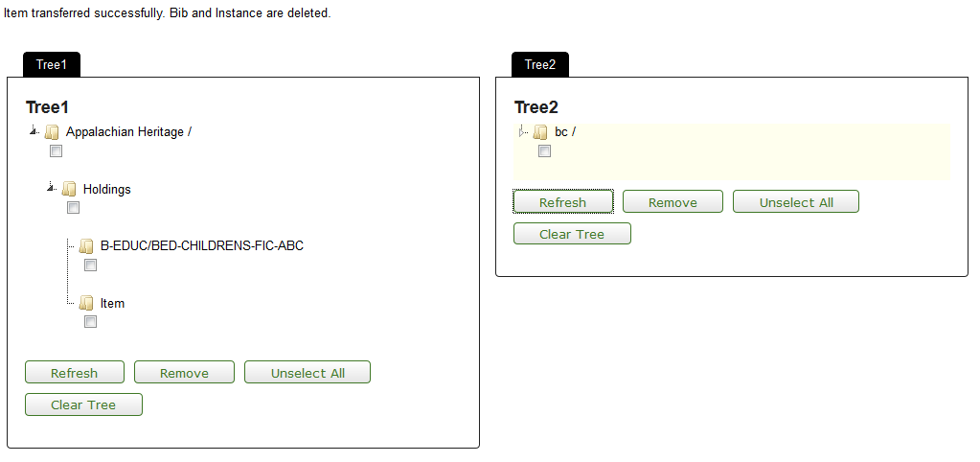Click the bc folder icon in Tree2
This screenshot has height=462, width=980.
pos(540,132)
